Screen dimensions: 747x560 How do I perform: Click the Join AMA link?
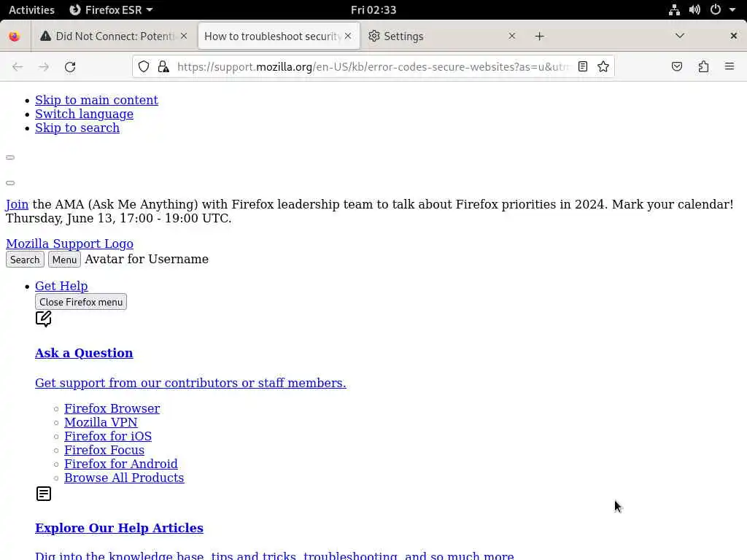[17, 204]
